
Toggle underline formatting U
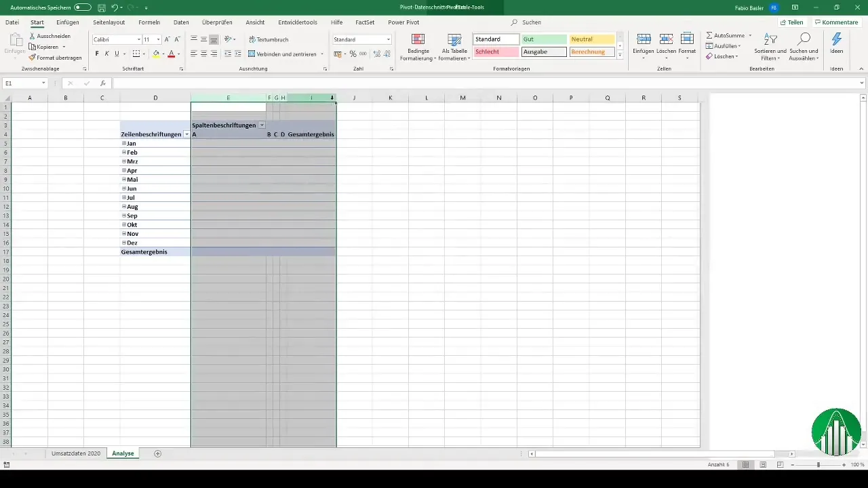[117, 54]
